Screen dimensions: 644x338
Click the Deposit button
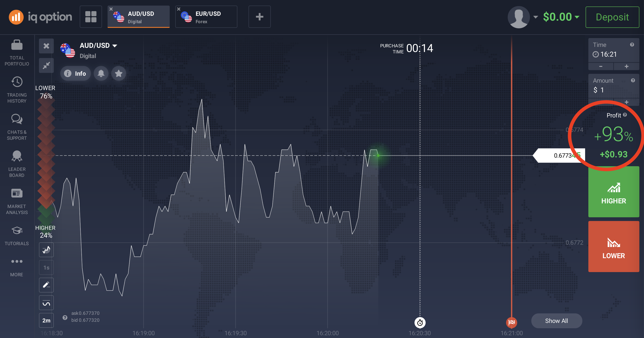(x=612, y=17)
